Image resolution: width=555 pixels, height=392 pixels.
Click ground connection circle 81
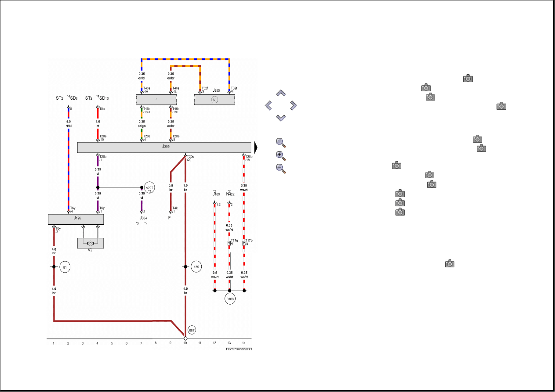65,266
